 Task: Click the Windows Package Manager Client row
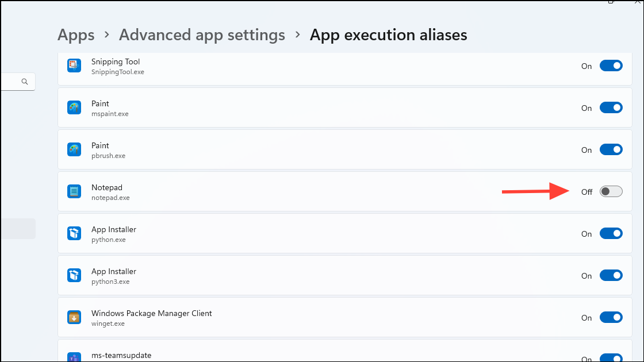coord(344,317)
